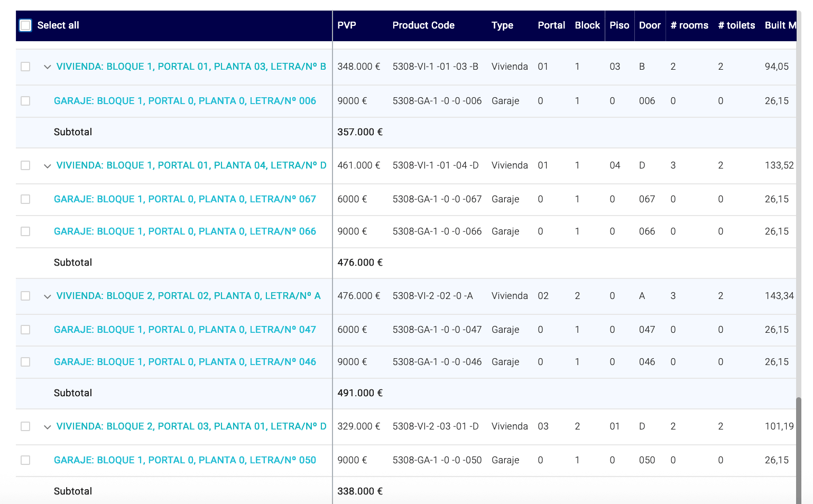Sort by the Piso column header
813x504 pixels.
[x=620, y=25]
